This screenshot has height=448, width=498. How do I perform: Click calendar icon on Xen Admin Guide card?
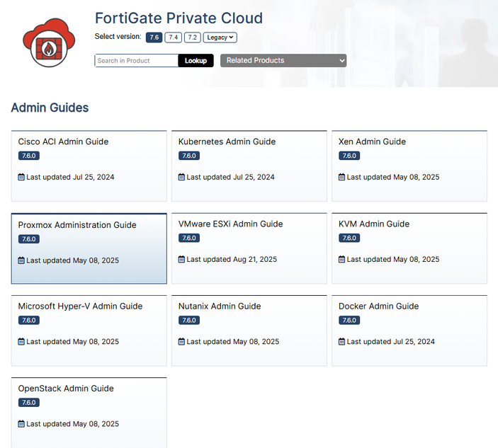(x=342, y=177)
